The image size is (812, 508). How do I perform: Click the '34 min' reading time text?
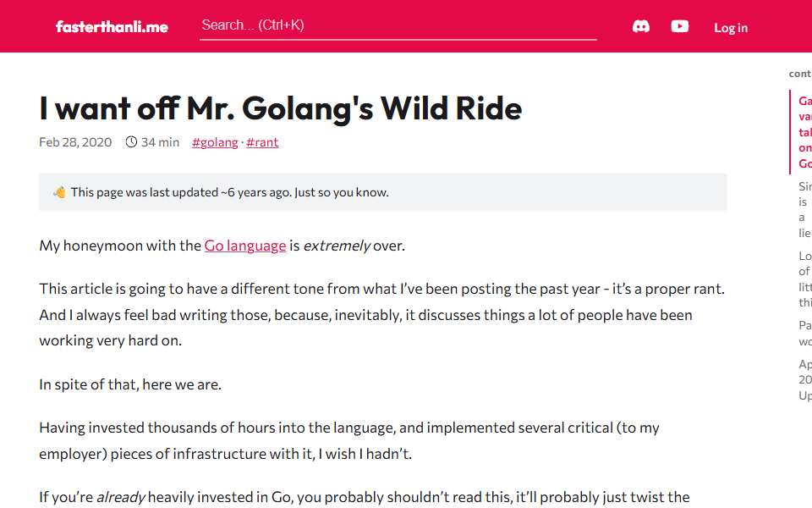coord(160,142)
